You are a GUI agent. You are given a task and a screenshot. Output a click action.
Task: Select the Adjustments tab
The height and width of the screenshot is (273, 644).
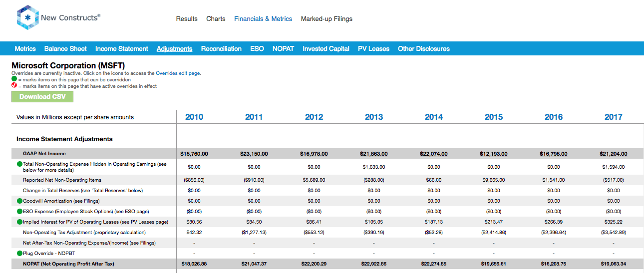click(174, 48)
